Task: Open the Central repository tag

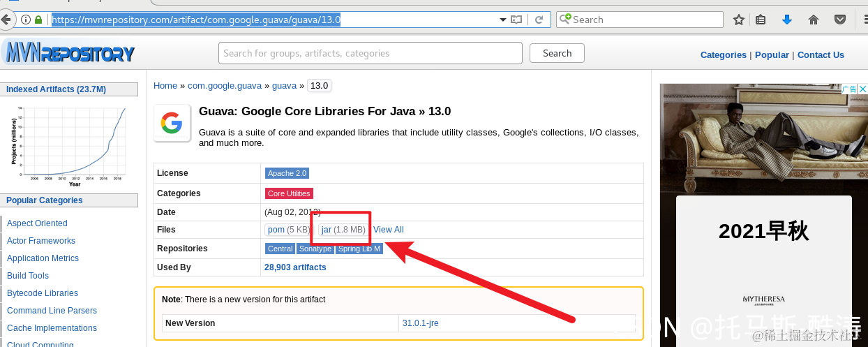Action: 280,249
